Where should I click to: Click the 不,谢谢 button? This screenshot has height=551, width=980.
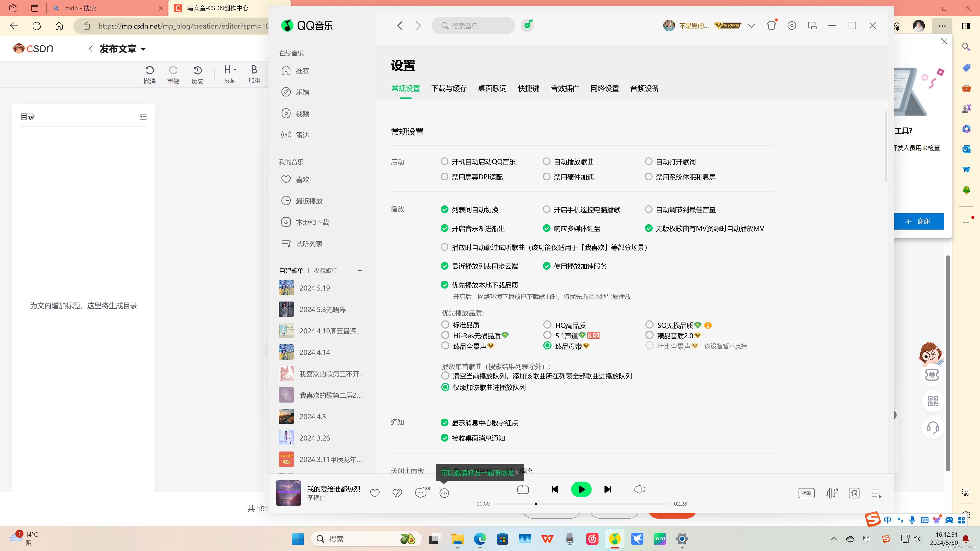coord(918,221)
